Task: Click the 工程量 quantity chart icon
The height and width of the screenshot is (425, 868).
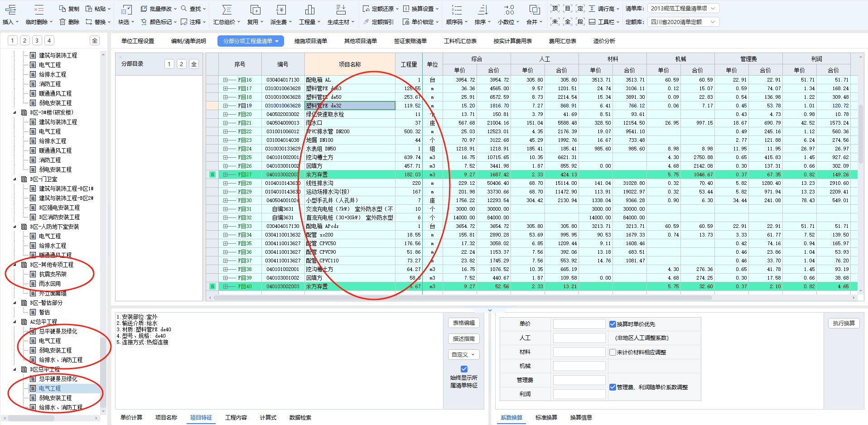Action: 310,10
